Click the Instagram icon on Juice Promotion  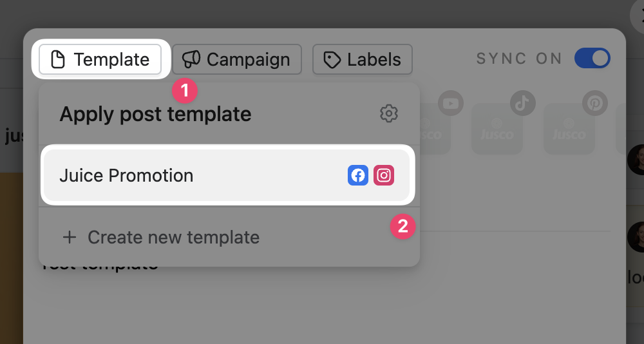[x=384, y=176]
